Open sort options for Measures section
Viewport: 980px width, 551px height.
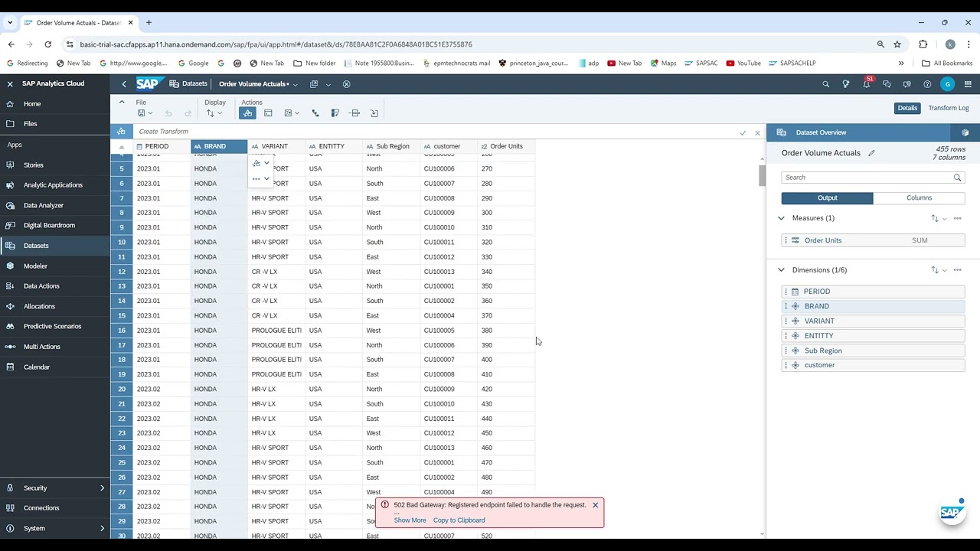[939, 218]
